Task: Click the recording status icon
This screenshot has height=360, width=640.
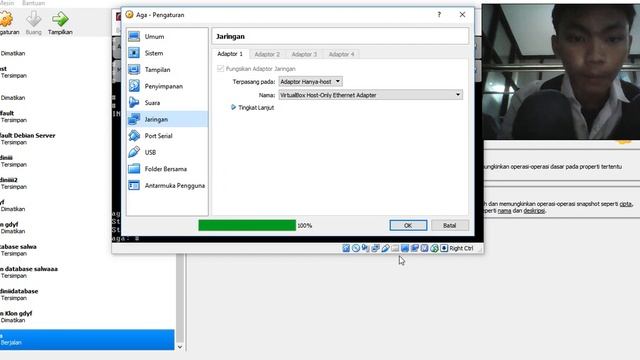Action: coord(415,248)
